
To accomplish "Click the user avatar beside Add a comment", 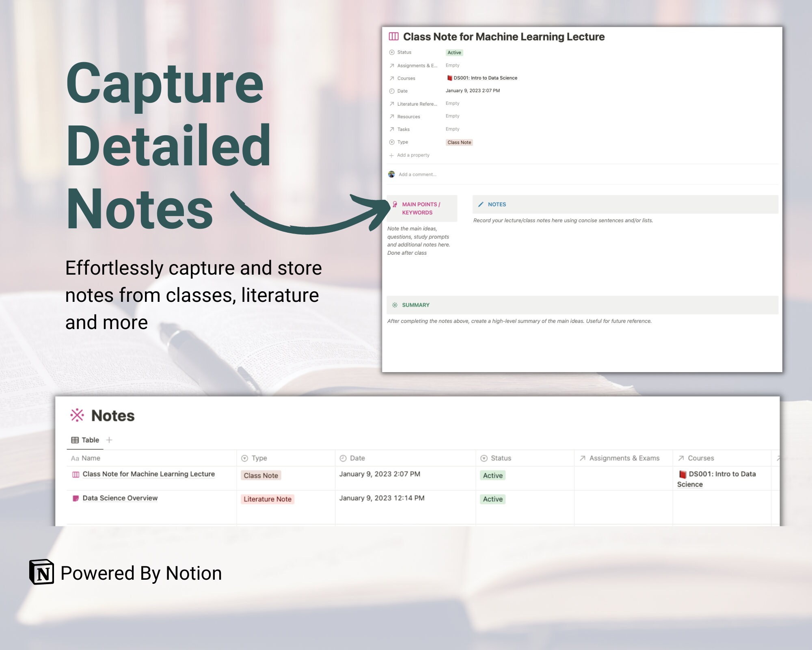I will point(391,174).
